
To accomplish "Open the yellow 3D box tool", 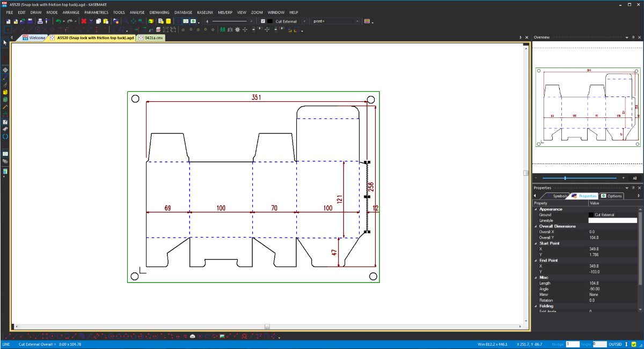I will (x=5, y=92).
